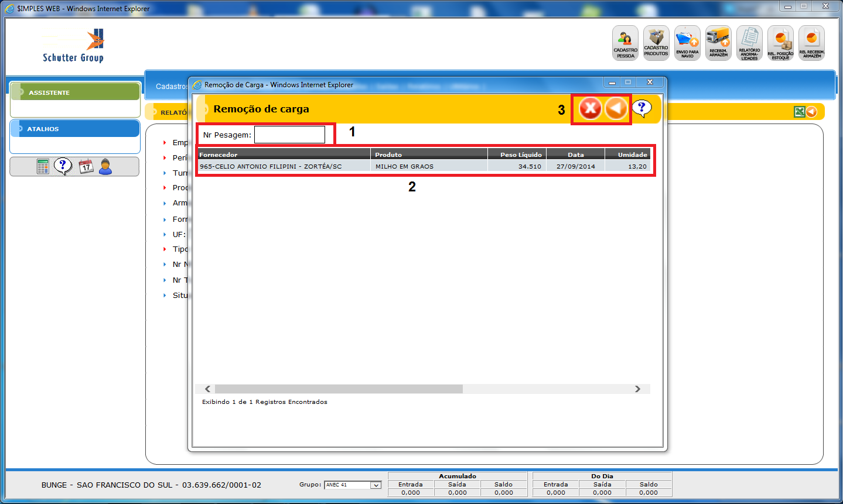This screenshot has width=843, height=504.
Task: Open Relatório Anormalidades icon
Action: [x=749, y=43]
